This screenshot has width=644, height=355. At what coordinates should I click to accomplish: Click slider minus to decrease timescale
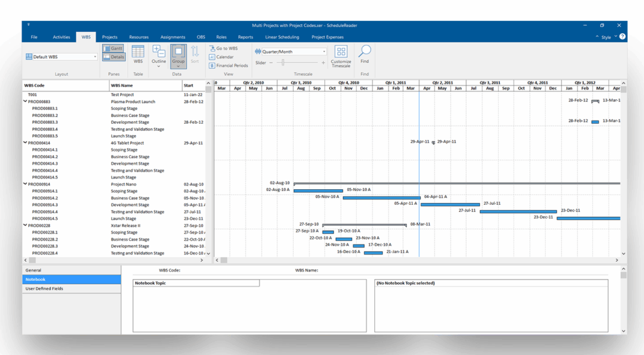pyautogui.click(x=271, y=63)
